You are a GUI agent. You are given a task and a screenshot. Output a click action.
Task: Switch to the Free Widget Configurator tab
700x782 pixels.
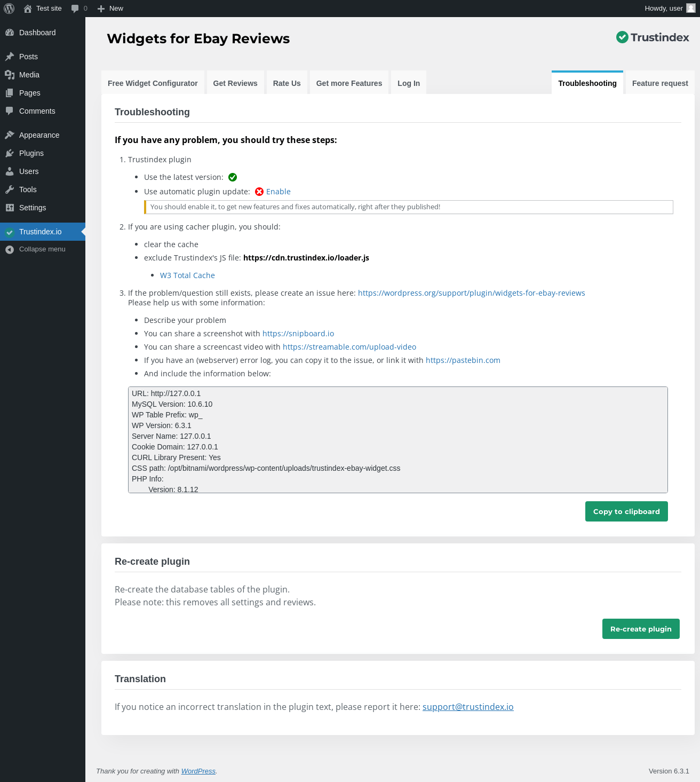pyautogui.click(x=153, y=83)
